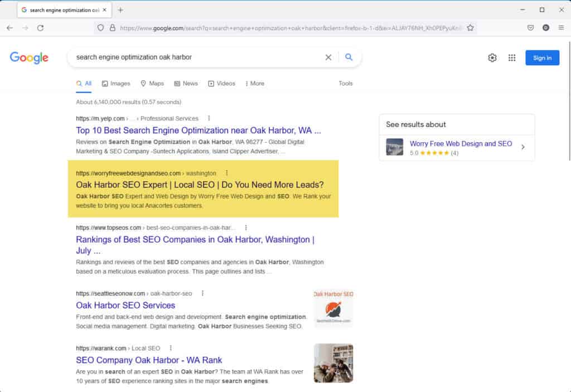The height and width of the screenshot is (392, 571).
Task: Click the tracking protection shield icon
Action: click(x=100, y=28)
